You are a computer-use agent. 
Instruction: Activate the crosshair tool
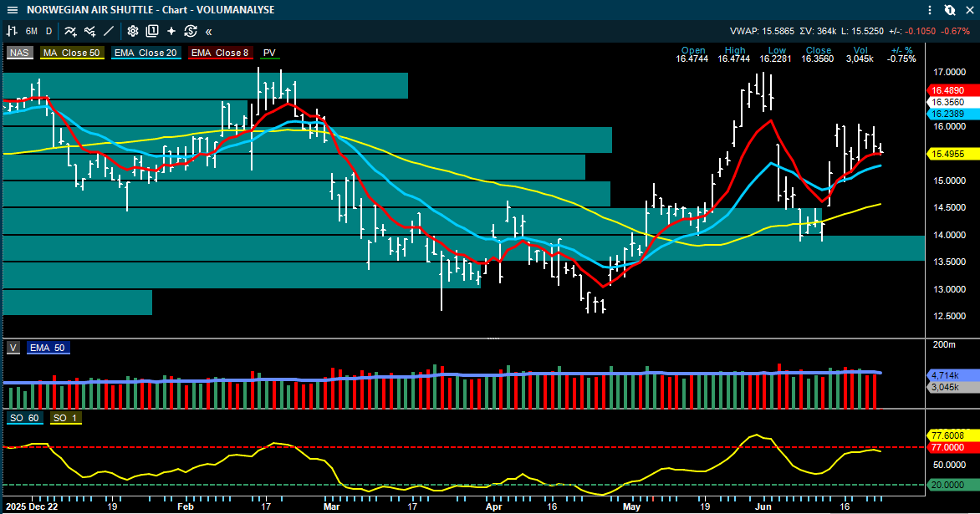coord(171,31)
